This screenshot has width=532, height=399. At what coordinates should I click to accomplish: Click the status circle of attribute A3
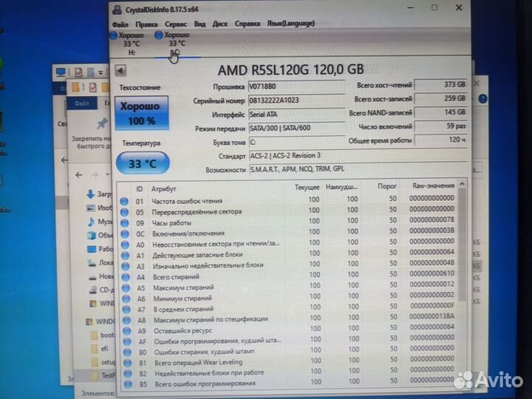(126, 266)
